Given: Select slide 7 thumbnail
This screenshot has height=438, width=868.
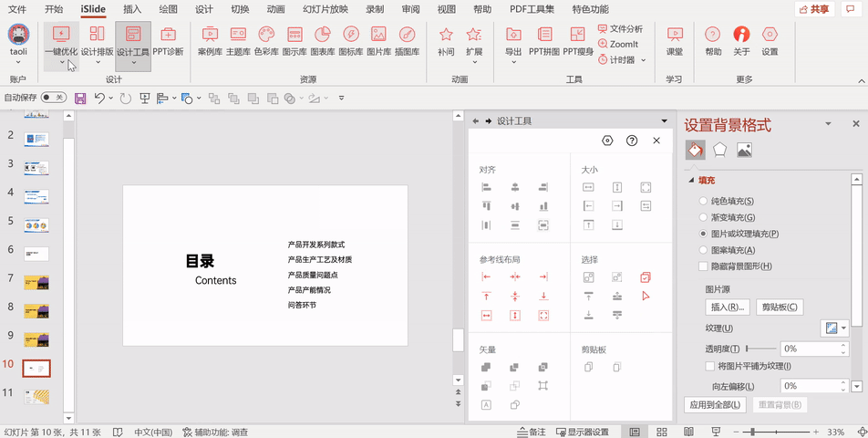Looking at the screenshot, I should tap(36, 282).
